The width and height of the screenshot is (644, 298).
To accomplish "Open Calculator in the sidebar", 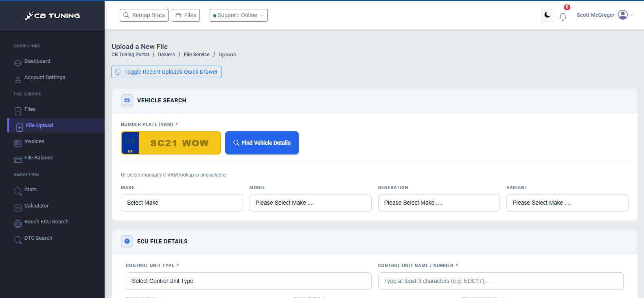I will pos(37,206).
